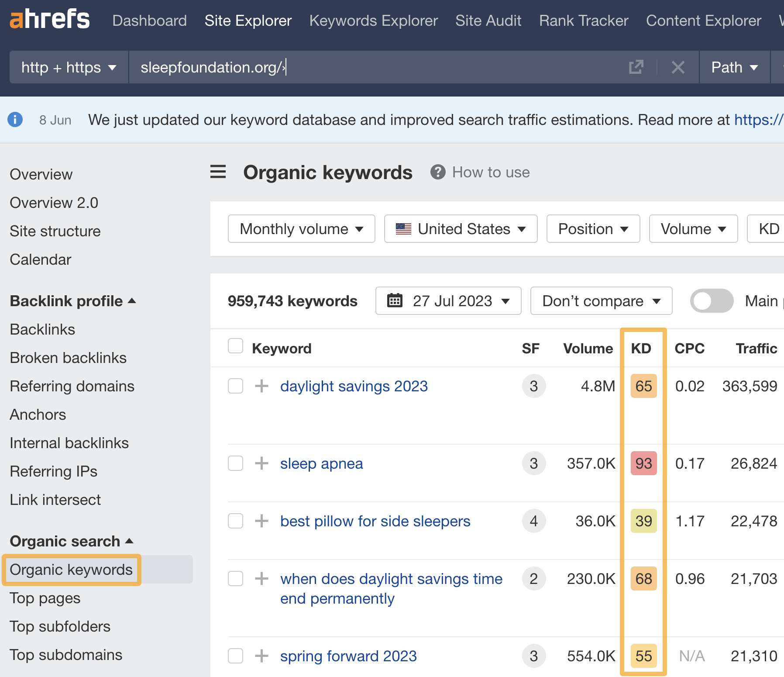Open the keyword 'best pillow for side sleepers'
This screenshot has height=677, width=784.
click(x=375, y=521)
